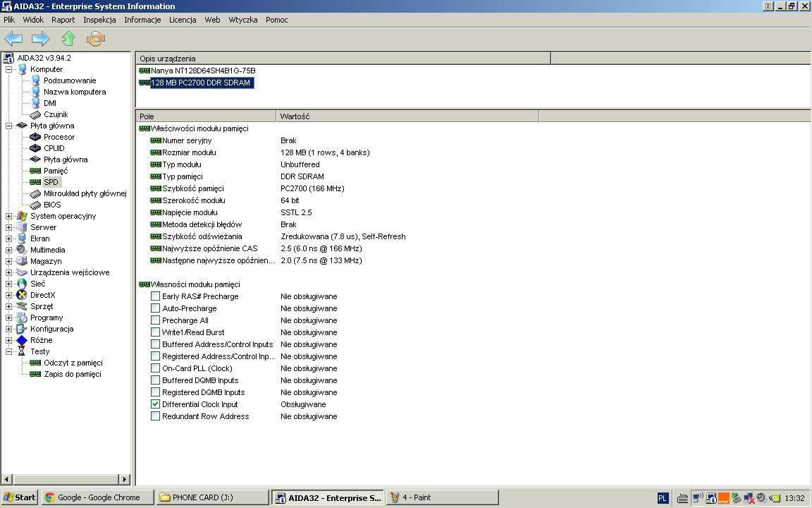Click the Forward arrow toolbar icon
The height and width of the screenshot is (508, 812).
40,39
